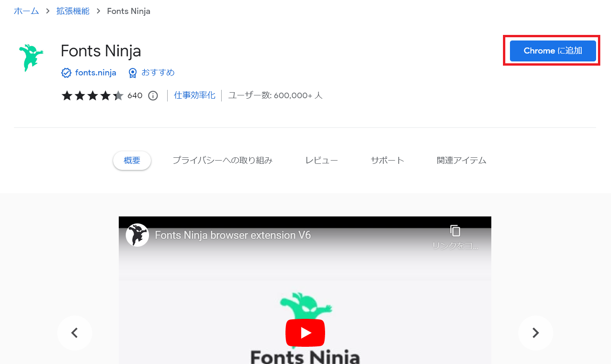
Task: Open the サポート tab
Action: tap(387, 160)
